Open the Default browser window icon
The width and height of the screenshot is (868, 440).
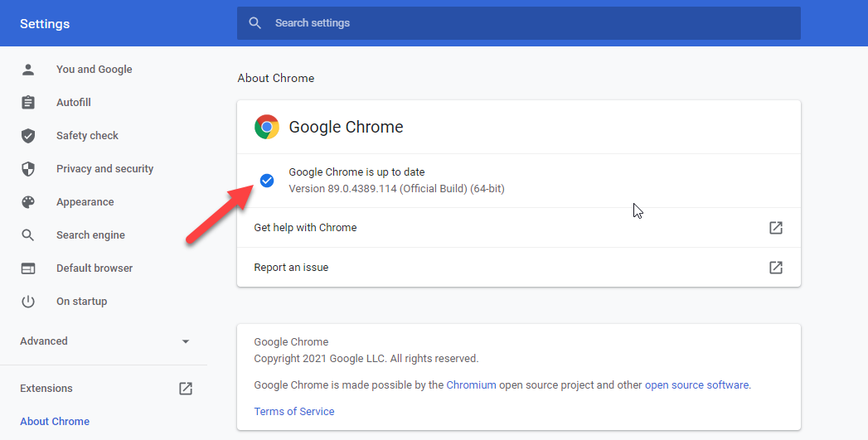click(27, 268)
